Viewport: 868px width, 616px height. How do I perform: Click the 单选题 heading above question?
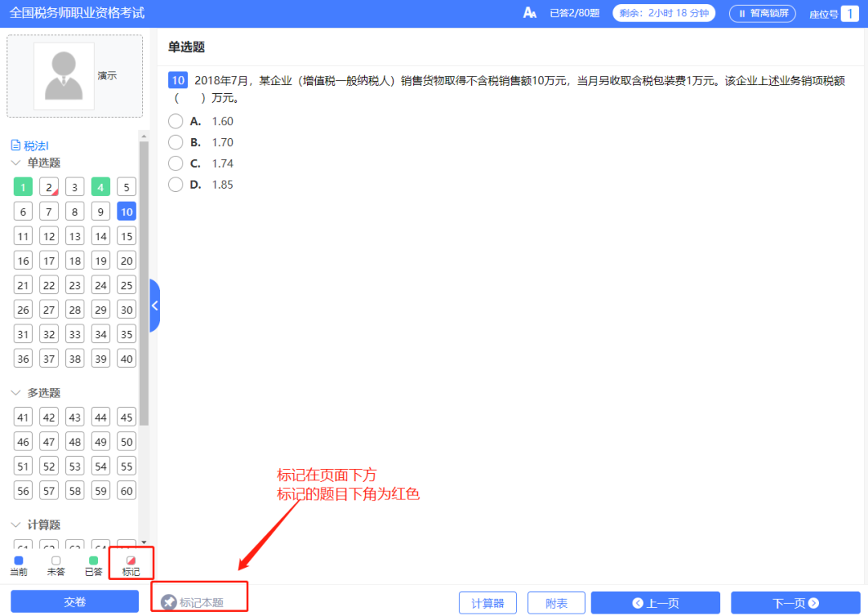pos(186,47)
